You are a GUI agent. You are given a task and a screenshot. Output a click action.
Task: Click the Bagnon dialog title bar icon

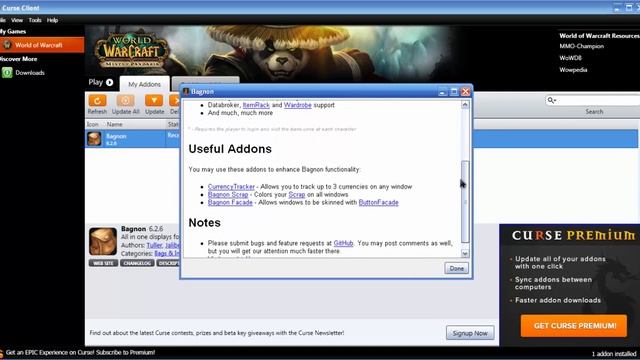(186, 91)
